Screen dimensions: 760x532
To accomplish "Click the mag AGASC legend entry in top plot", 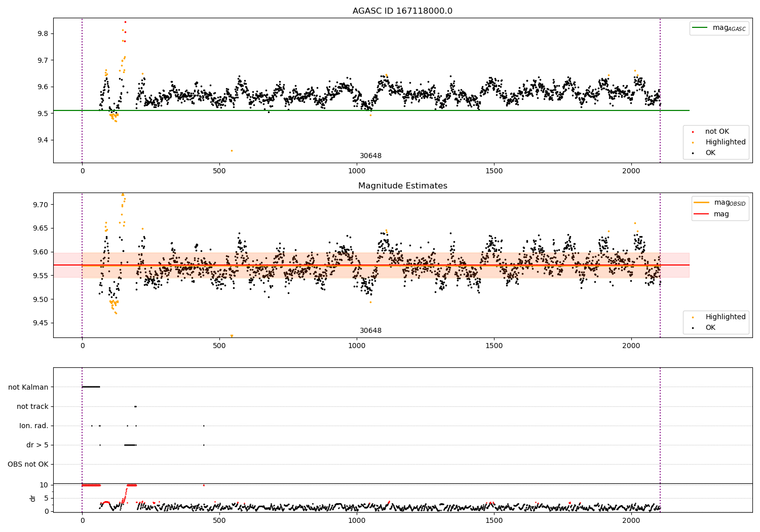I will [719, 28].
